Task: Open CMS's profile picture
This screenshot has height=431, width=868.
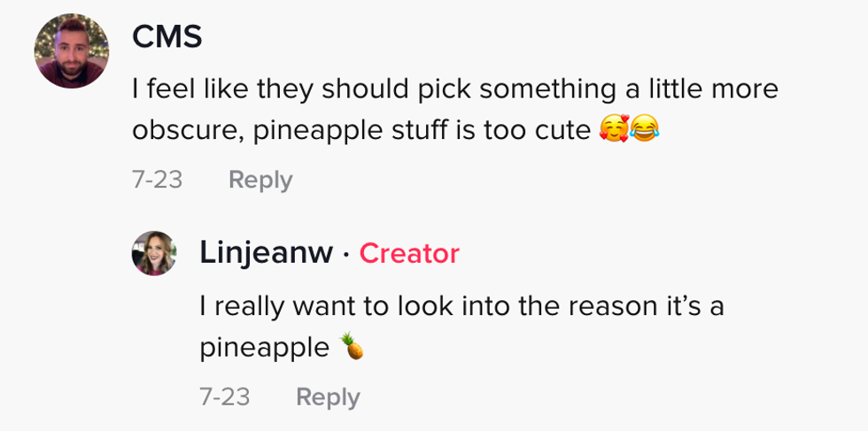Action: [72, 51]
